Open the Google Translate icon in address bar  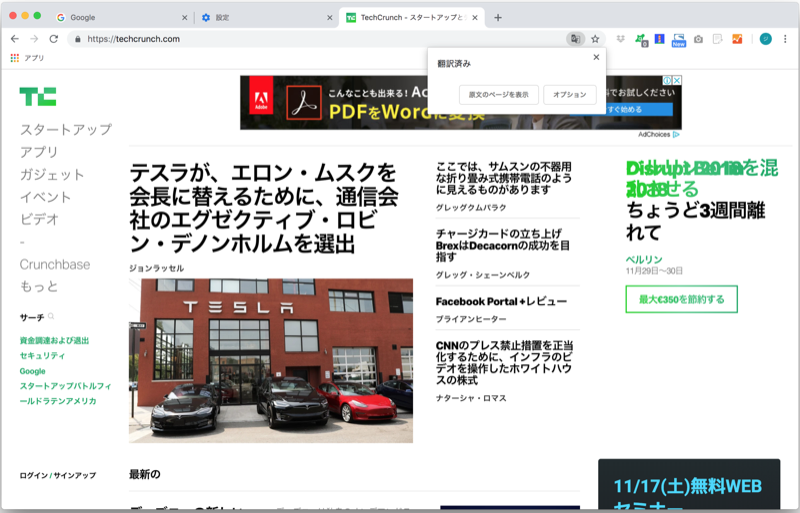tap(575, 39)
